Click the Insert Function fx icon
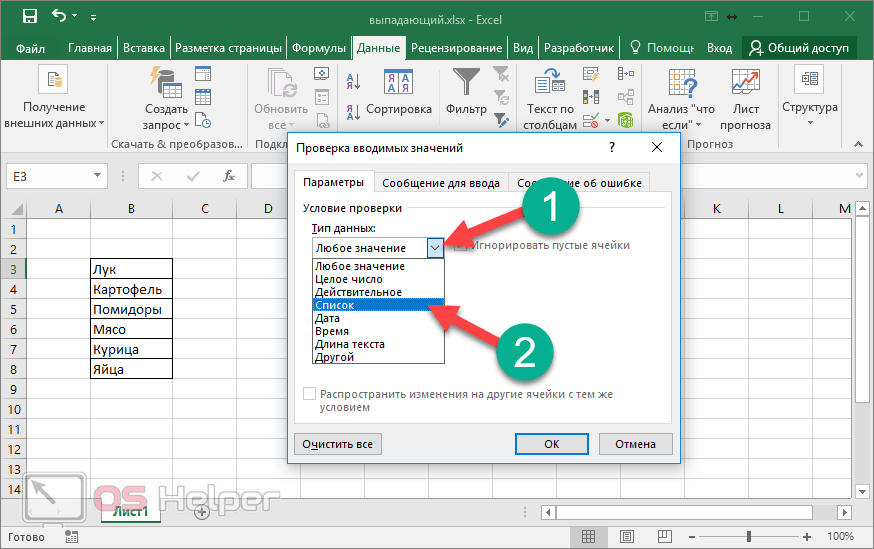Screen dimensions: 874x549 (x=229, y=176)
